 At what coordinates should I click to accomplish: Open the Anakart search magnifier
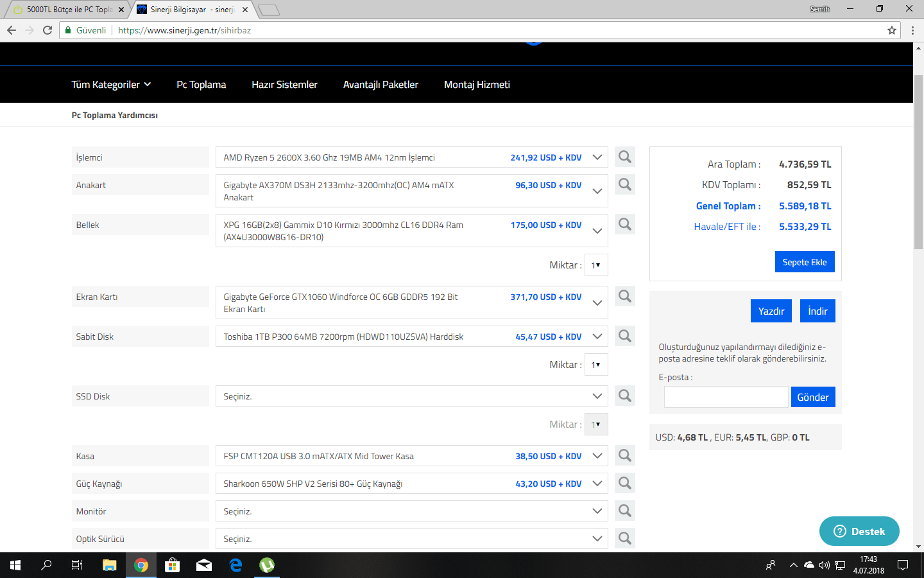(x=625, y=184)
